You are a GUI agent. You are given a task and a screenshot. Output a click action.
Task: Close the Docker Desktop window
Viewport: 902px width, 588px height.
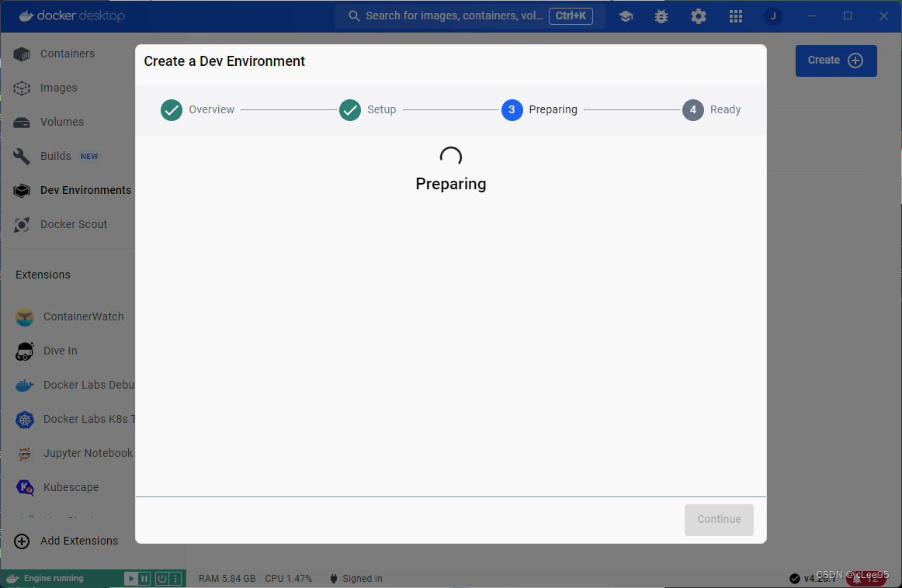tap(883, 16)
